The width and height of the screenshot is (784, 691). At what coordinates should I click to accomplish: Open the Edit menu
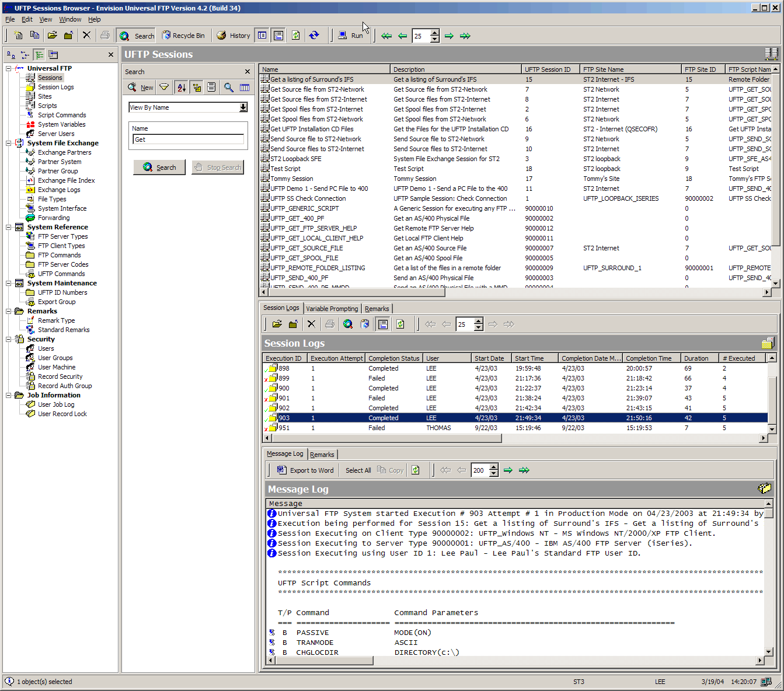(x=27, y=19)
